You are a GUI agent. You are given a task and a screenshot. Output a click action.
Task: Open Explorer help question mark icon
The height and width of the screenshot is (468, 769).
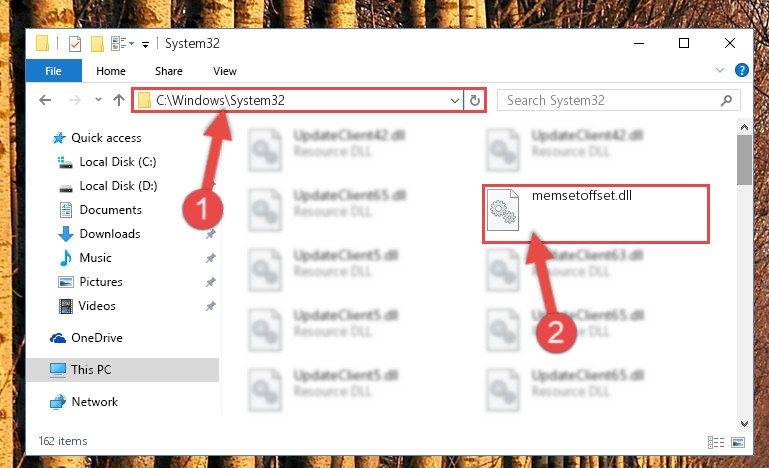(x=742, y=71)
